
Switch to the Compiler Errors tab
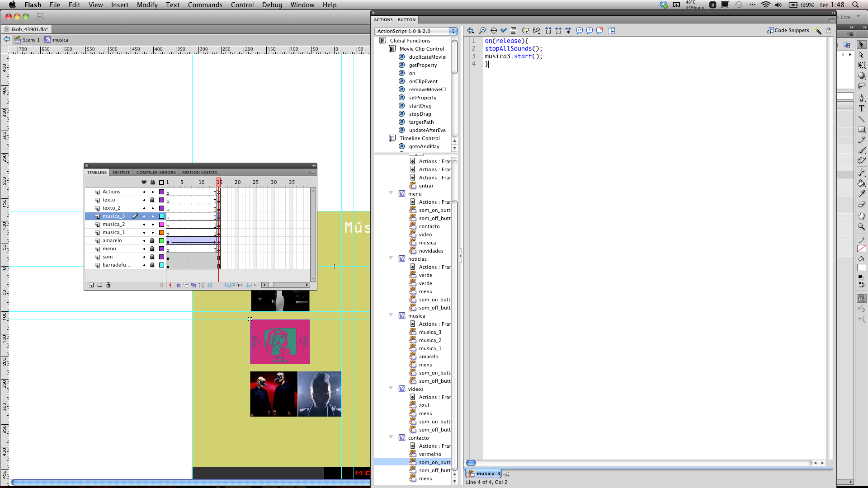click(156, 172)
